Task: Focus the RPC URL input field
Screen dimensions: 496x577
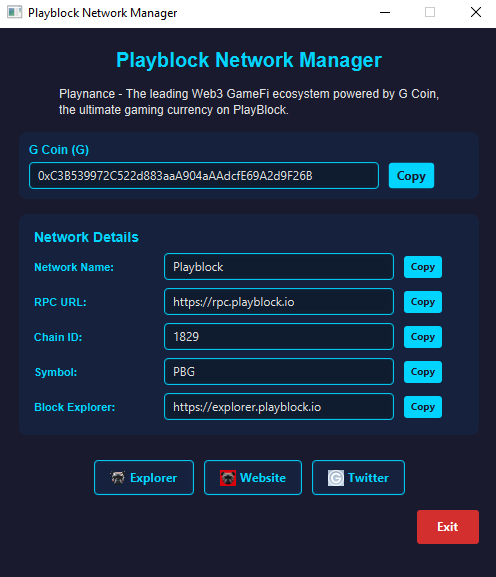Action: pyautogui.click(x=279, y=301)
